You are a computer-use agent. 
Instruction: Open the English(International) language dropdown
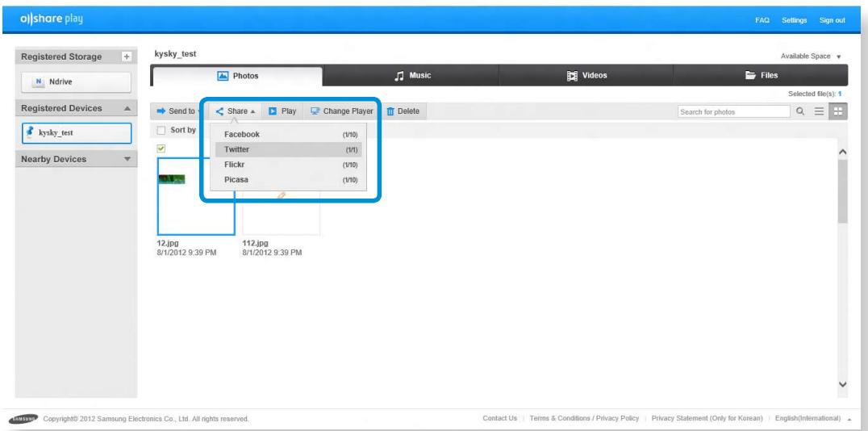(x=813, y=418)
